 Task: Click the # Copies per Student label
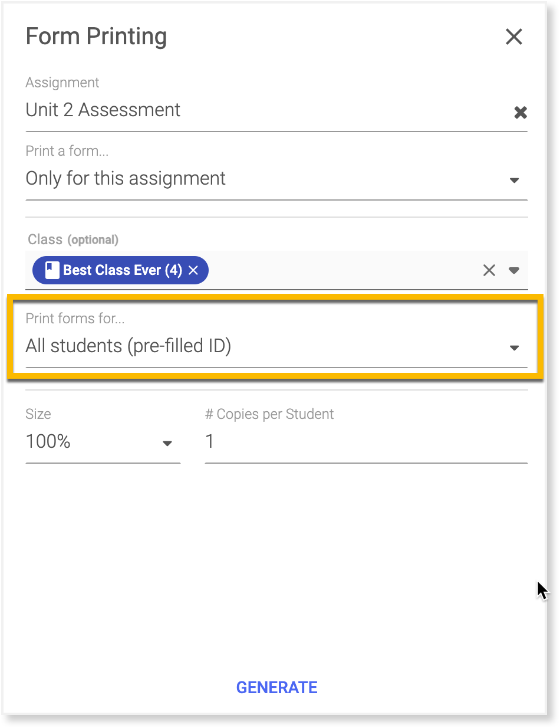(269, 414)
